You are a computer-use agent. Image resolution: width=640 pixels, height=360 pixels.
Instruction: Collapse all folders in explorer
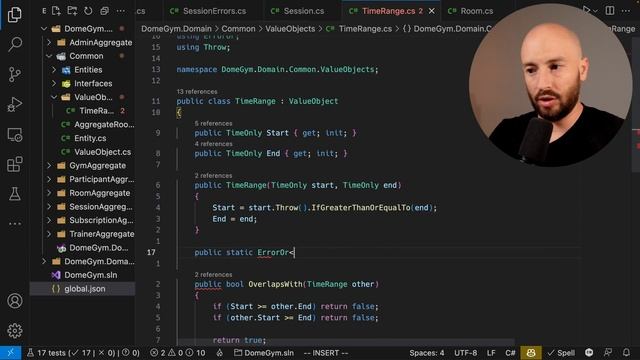point(104,11)
